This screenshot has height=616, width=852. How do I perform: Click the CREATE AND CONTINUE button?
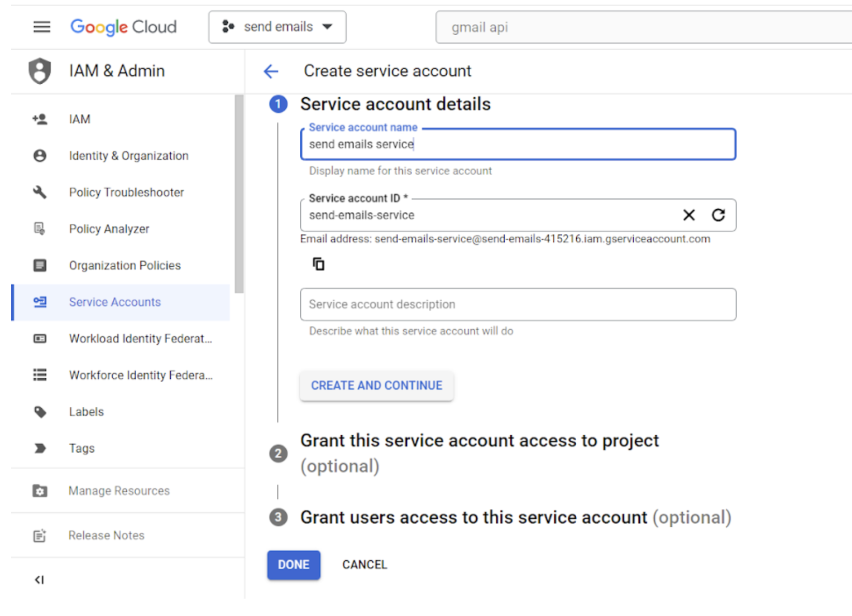click(x=376, y=386)
